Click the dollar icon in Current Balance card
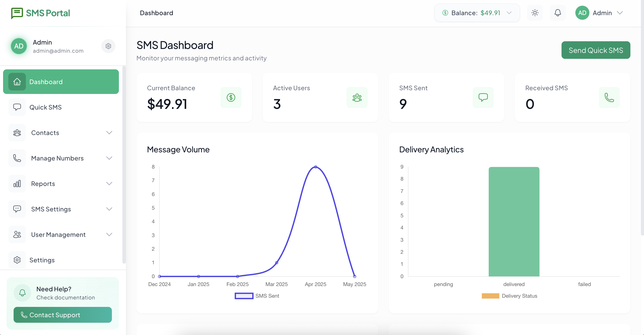This screenshot has width=644, height=335. [x=231, y=97]
